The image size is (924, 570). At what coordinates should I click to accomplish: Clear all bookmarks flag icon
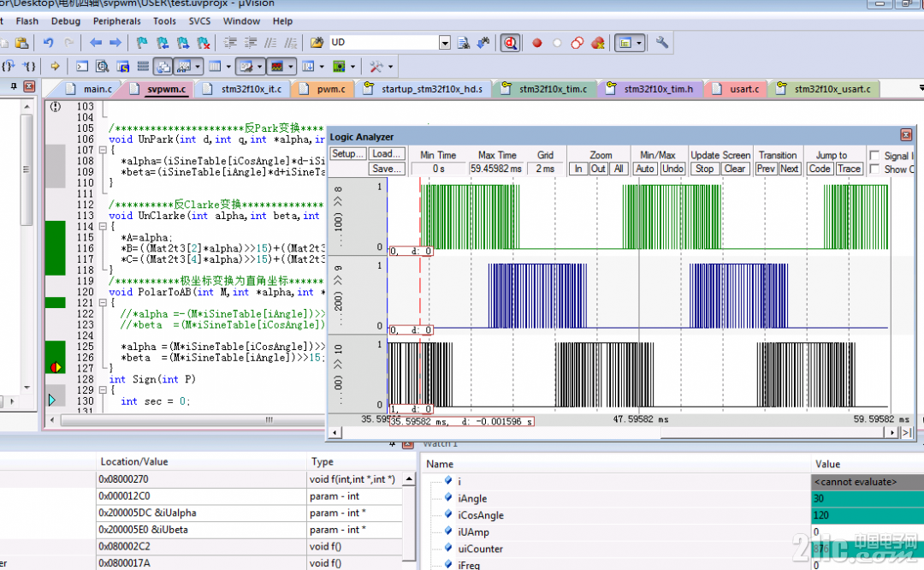204,43
